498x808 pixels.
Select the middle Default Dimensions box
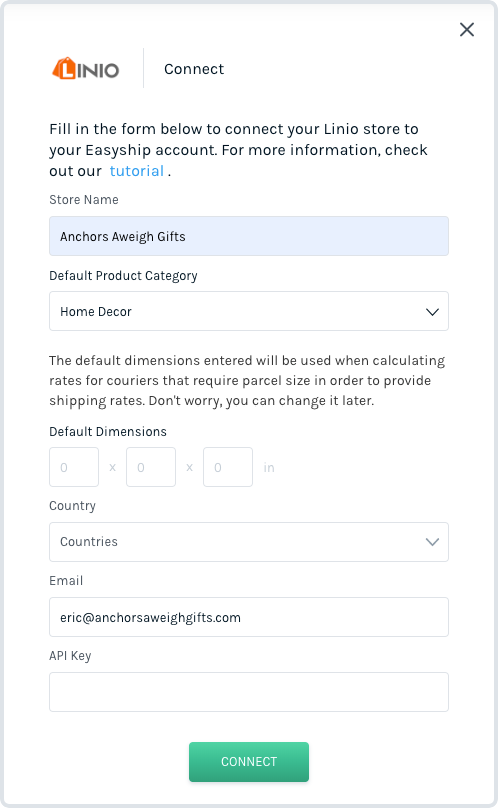[151, 467]
